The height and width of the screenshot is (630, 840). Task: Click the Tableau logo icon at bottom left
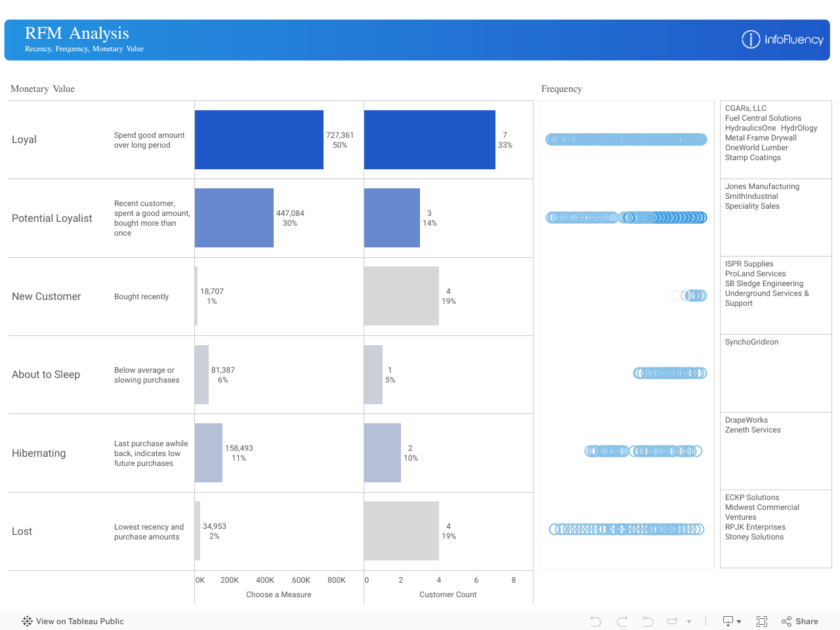[x=27, y=621]
